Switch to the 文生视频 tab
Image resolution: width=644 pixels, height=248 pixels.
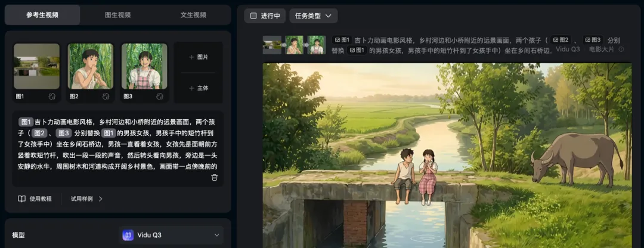(x=193, y=15)
